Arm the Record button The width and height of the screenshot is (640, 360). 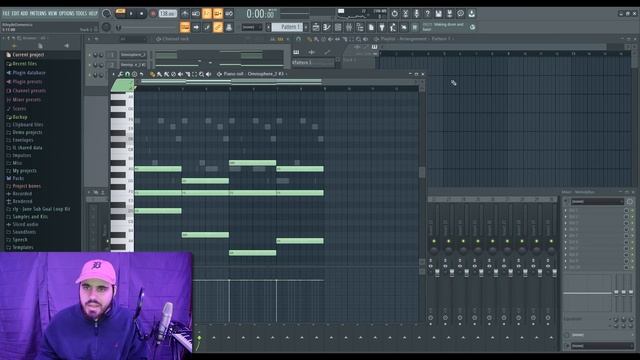point(153,13)
